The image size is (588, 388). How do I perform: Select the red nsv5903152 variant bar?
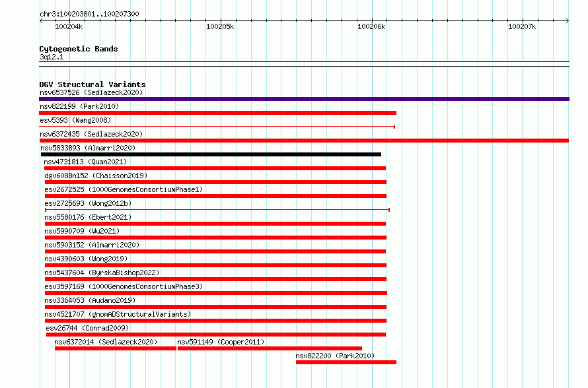tap(215, 251)
